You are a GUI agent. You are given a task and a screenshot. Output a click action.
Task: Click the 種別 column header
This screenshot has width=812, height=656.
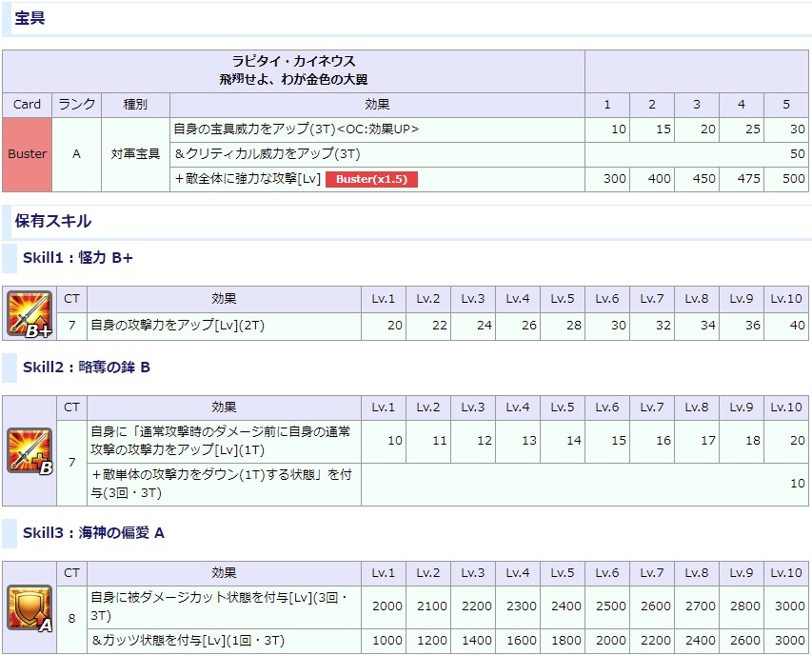coord(135,105)
